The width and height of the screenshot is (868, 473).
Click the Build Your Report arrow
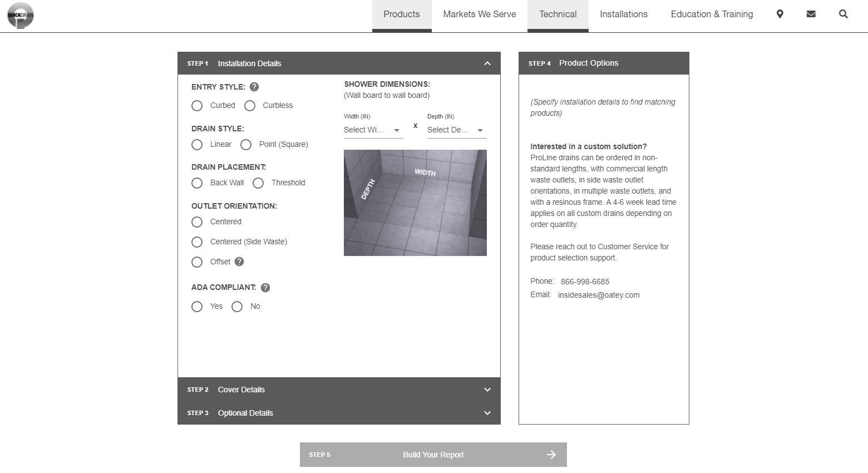pos(551,455)
